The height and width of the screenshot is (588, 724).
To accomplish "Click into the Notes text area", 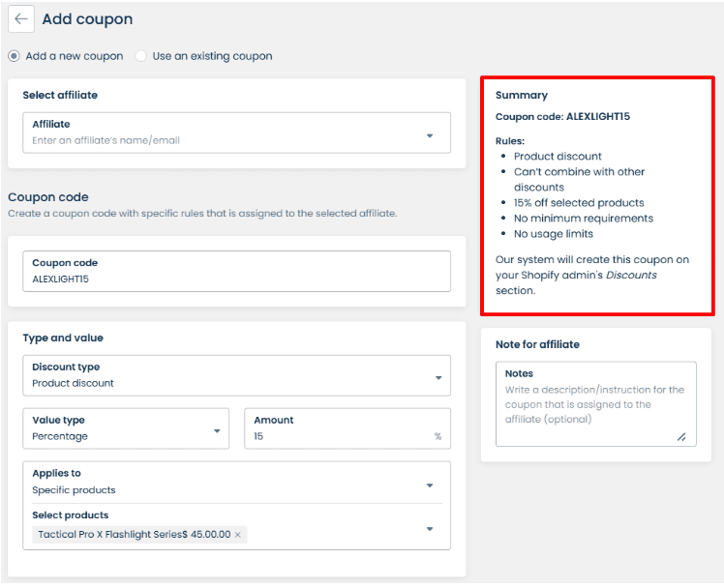I will pos(594,405).
